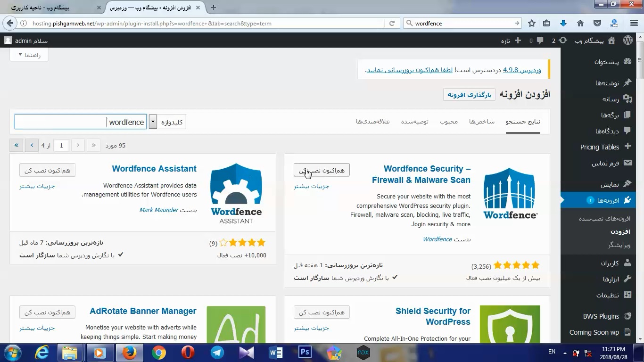Launch Internet Explorer from the taskbar

[x=41, y=353]
